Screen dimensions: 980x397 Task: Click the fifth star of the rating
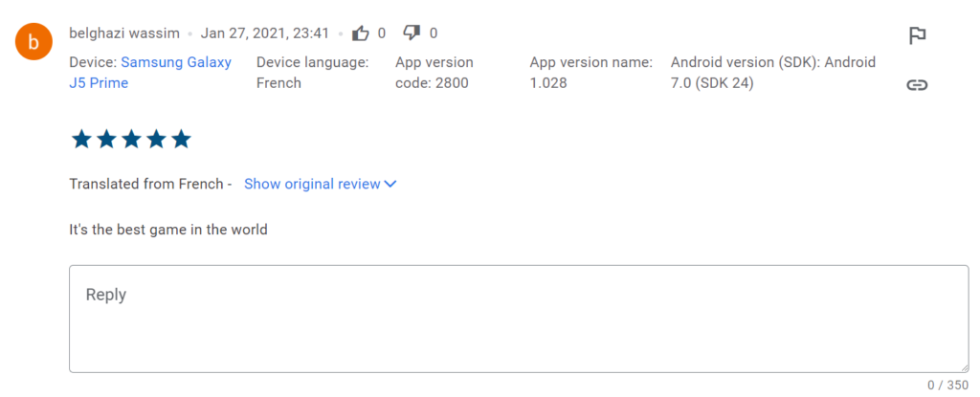tap(181, 140)
